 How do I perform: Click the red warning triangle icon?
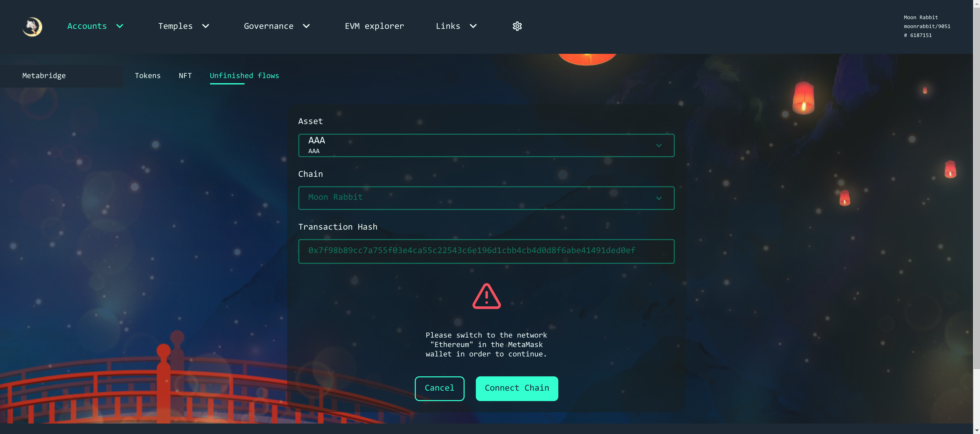click(x=487, y=296)
